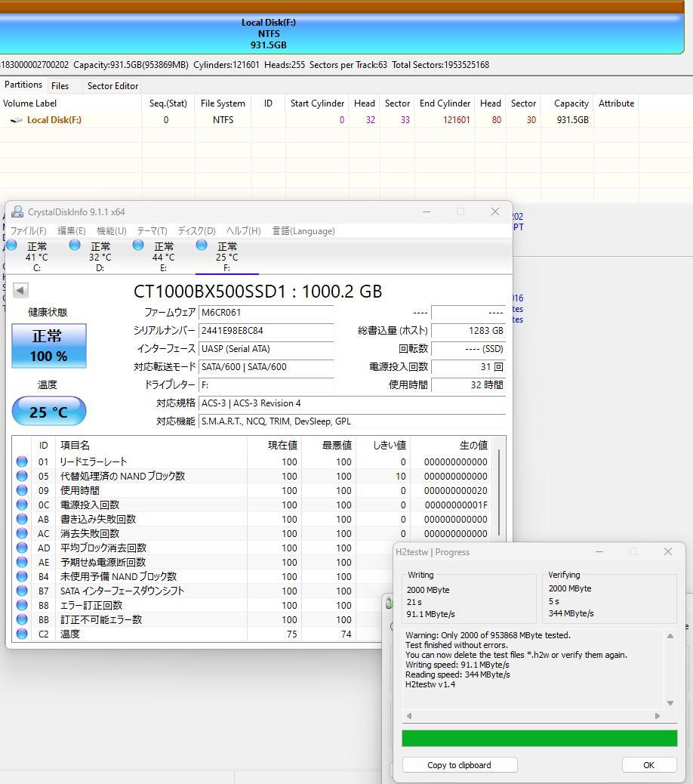Click the previous disk arrow in CrystalDiskInfo
This screenshot has width=693, height=784.
click(x=20, y=290)
